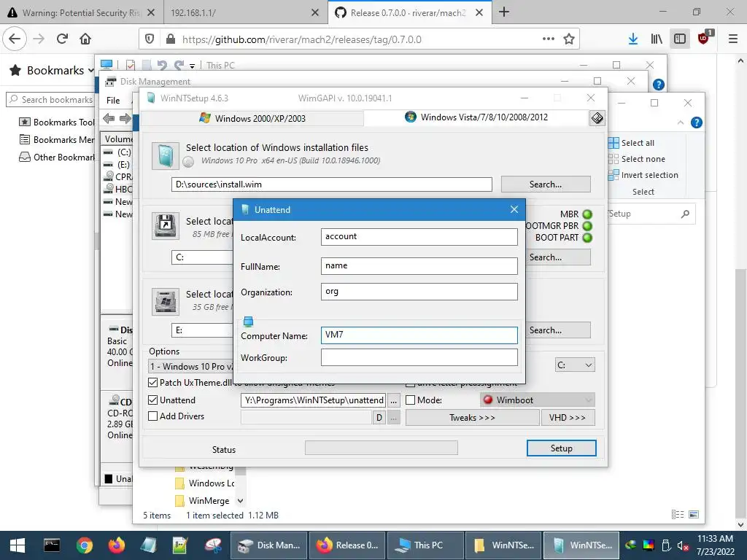The height and width of the screenshot is (560, 747).
Task: Click the install files location book icon
Action: pyautogui.click(x=166, y=156)
